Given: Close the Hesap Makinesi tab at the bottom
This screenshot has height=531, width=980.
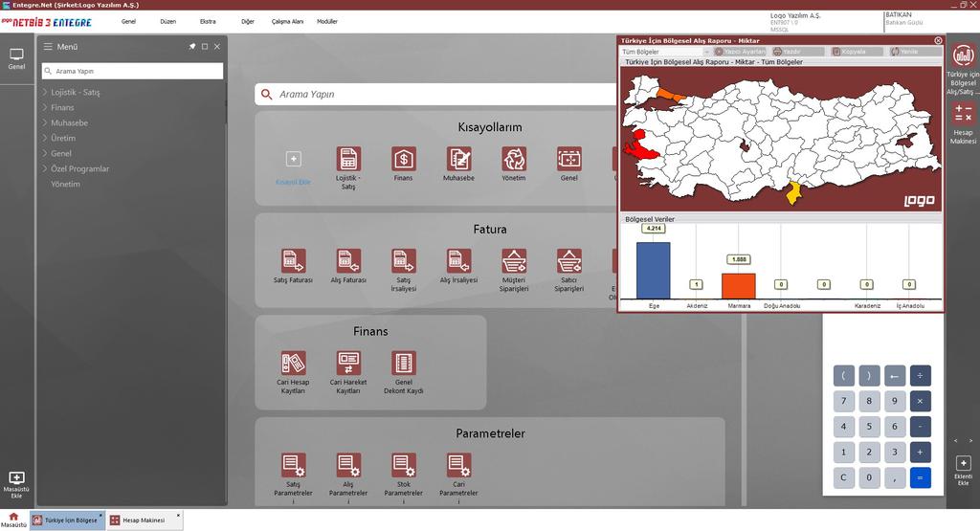Looking at the screenshot, I should pos(178,516).
